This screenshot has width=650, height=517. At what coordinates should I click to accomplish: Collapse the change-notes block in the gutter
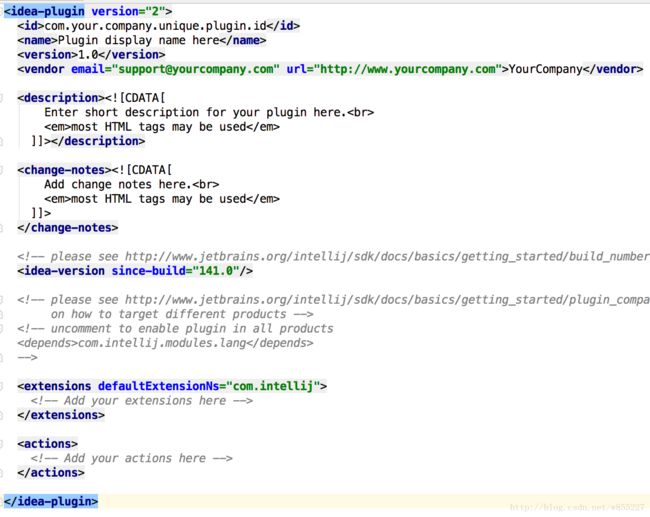tap(5, 170)
